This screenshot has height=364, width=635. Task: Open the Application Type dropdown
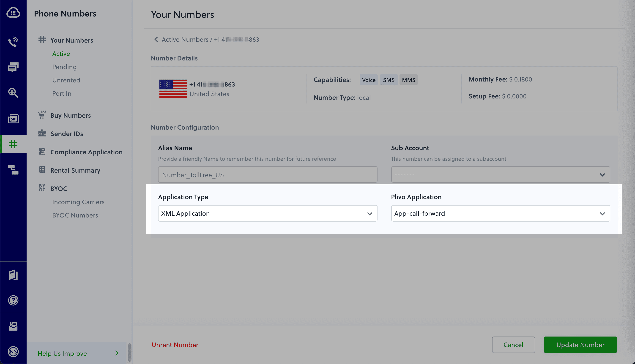[x=267, y=213]
